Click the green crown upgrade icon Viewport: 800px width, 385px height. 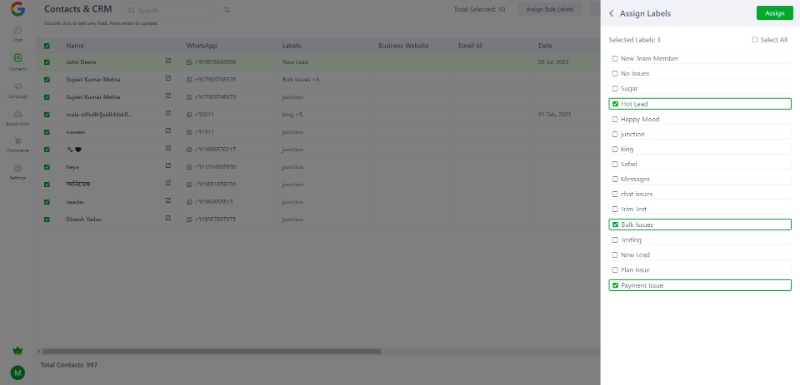point(18,351)
